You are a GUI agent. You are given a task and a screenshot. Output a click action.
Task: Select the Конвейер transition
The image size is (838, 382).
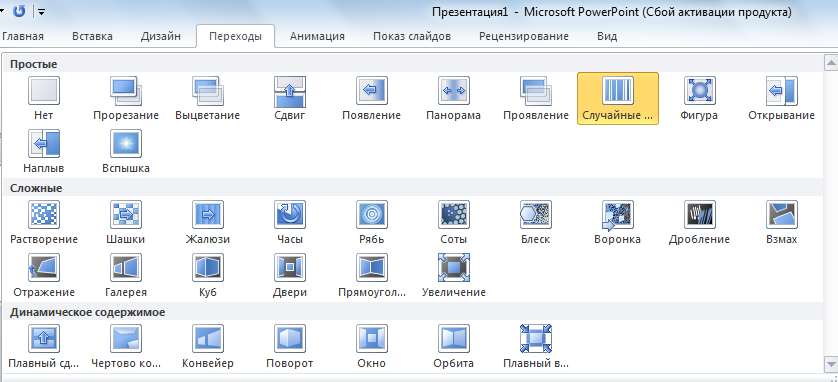(x=207, y=347)
